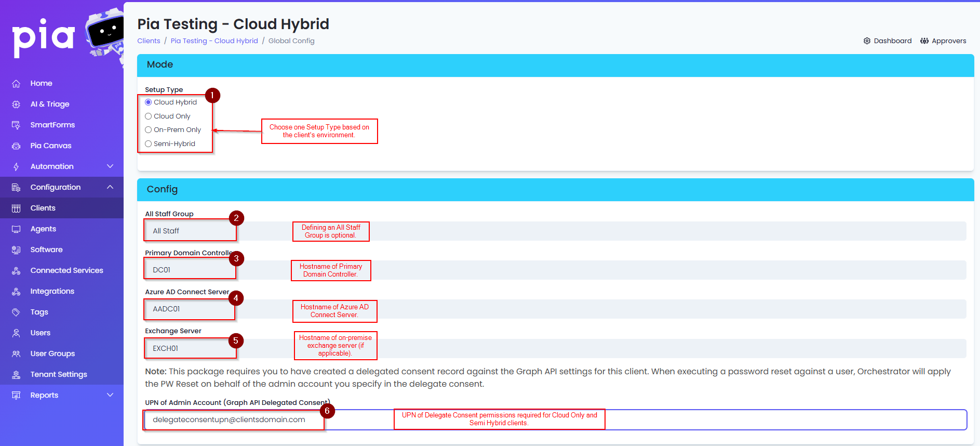The image size is (980, 446).
Task: Click the Tenant Settings icon in the sidebar
Action: [16, 374]
